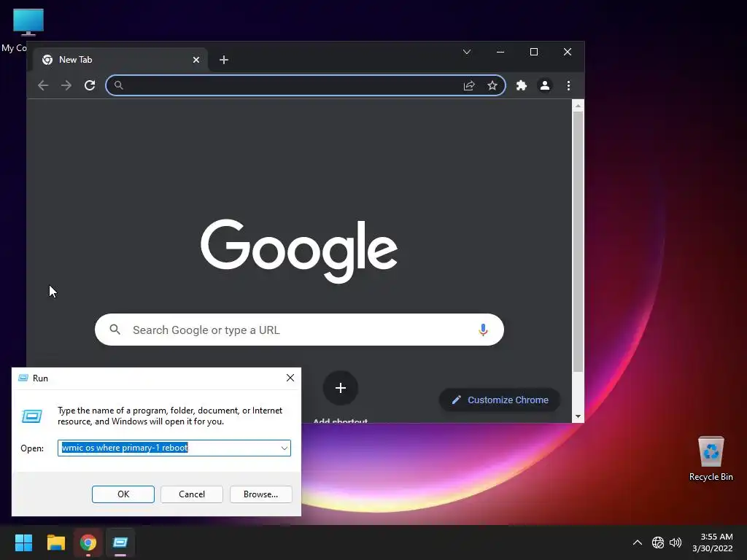Screen dimensions: 747x560
Task: Click the Run dialog Open text field
Action: pos(174,448)
